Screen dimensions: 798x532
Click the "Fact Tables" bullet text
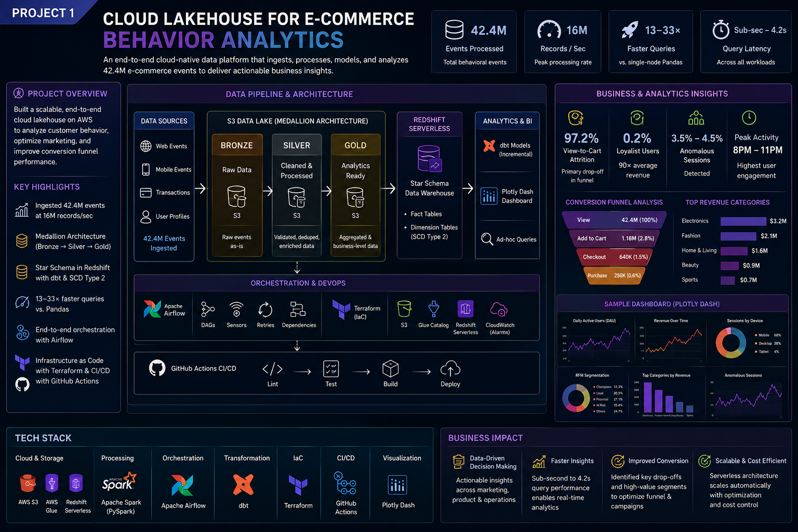[426, 214]
